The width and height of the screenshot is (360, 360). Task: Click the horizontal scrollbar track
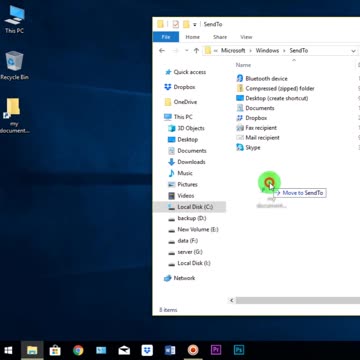[x=298, y=300]
